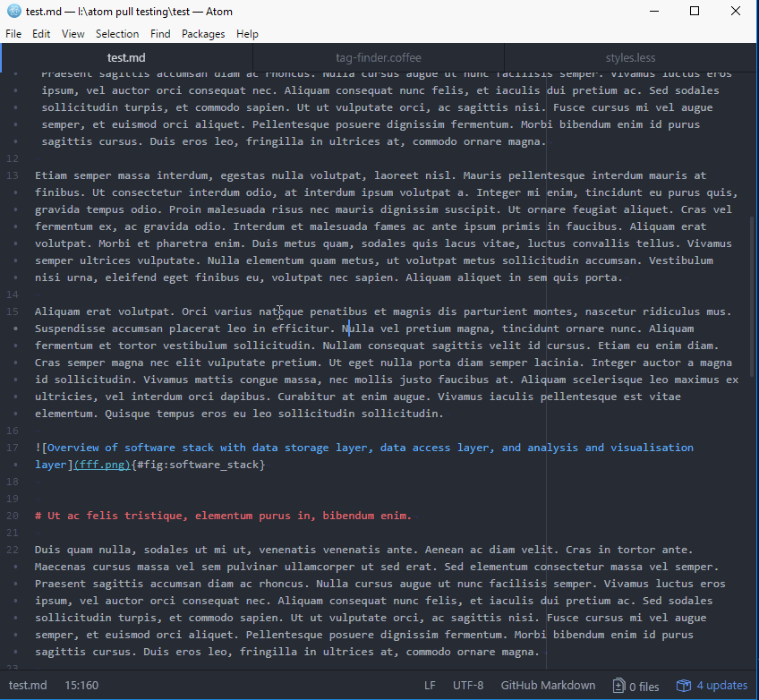Open the Find menu
The width and height of the screenshot is (759, 700).
[160, 33]
